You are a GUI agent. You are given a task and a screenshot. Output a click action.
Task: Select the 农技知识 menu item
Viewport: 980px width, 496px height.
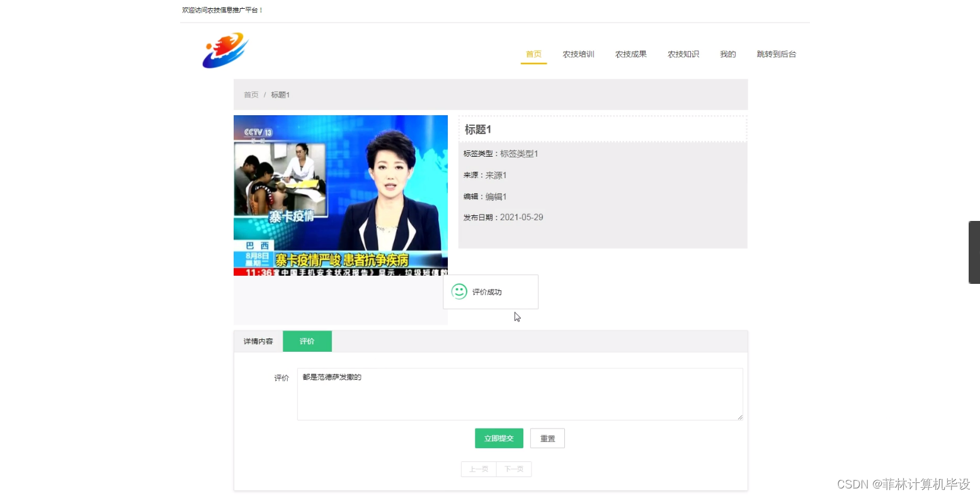click(x=683, y=54)
